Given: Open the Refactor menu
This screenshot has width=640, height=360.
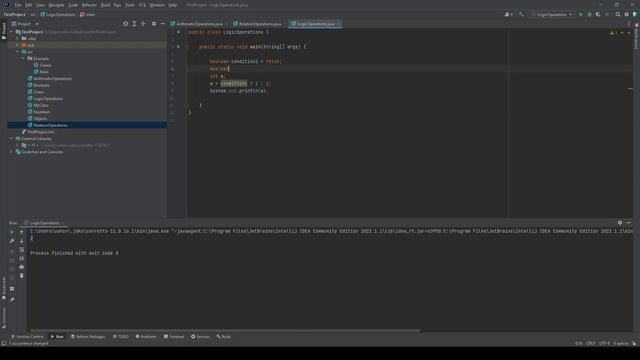Looking at the screenshot, I should click(89, 5).
